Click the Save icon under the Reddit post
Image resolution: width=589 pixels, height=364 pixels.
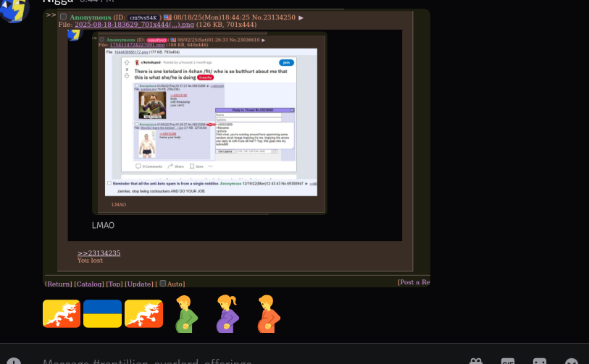[192, 166]
